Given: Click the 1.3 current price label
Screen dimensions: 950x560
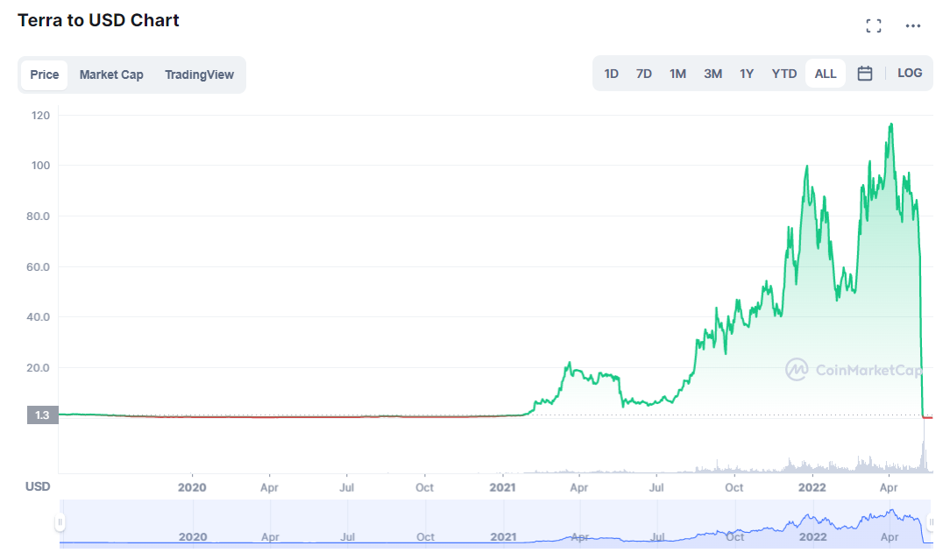Looking at the screenshot, I should pyautogui.click(x=42, y=415).
